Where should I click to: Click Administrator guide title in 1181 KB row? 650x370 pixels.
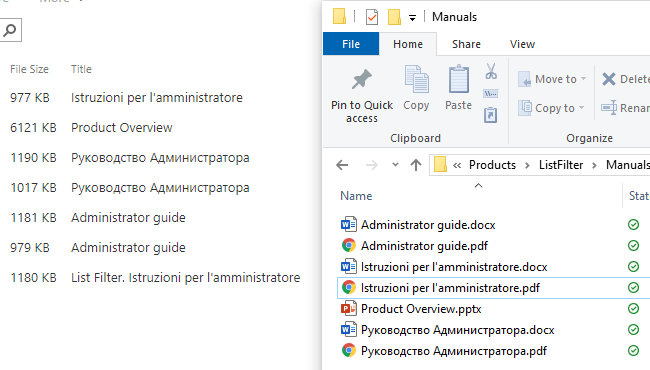(x=128, y=218)
